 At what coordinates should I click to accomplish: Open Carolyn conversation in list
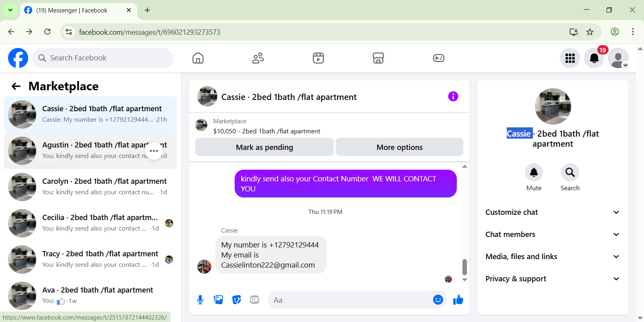(x=91, y=187)
